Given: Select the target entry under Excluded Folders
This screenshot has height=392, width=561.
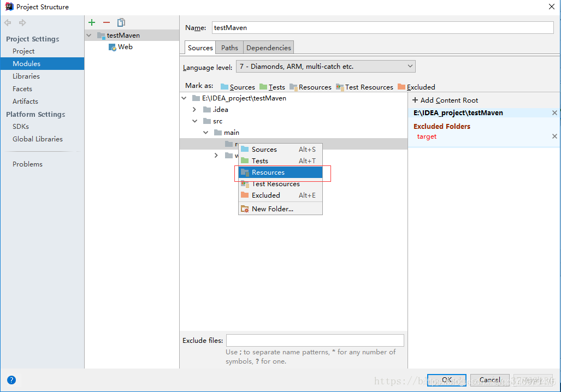Looking at the screenshot, I should 427,136.
